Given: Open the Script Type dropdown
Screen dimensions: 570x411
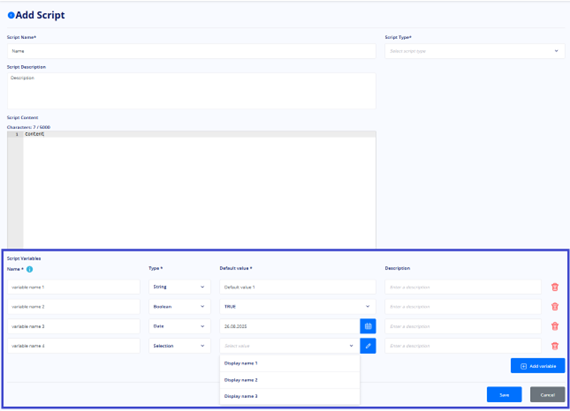Looking at the screenshot, I should (475, 51).
